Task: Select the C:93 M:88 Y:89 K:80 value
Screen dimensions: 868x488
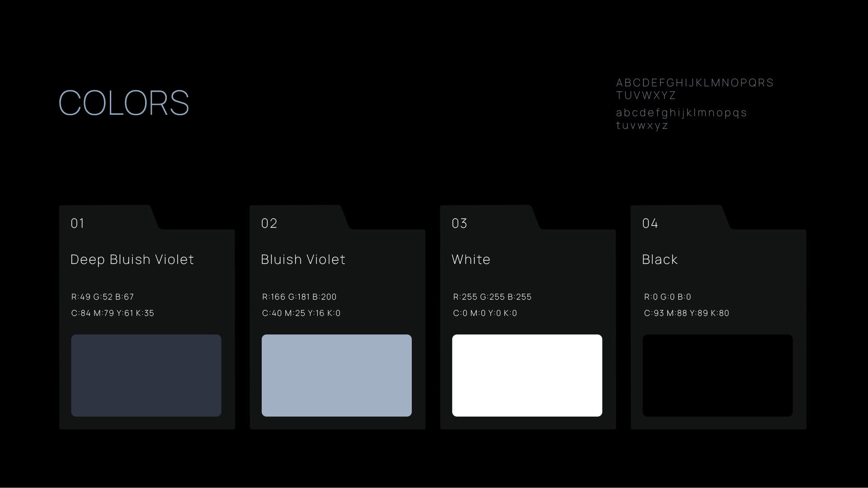Action: [x=686, y=313]
